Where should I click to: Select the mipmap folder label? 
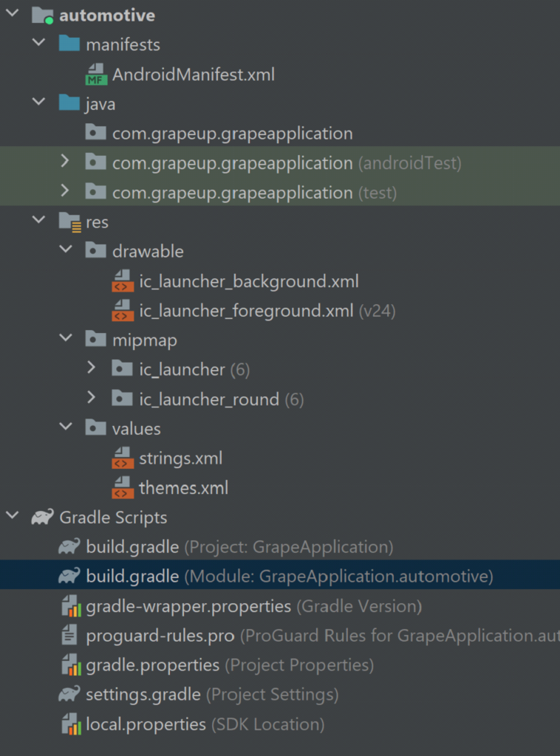click(x=145, y=340)
